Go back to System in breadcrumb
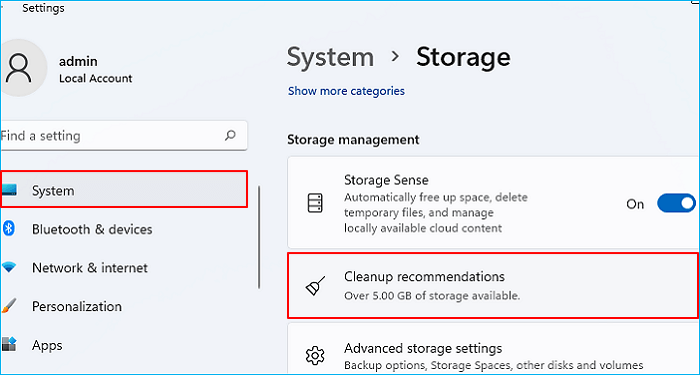 (x=330, y=57)
